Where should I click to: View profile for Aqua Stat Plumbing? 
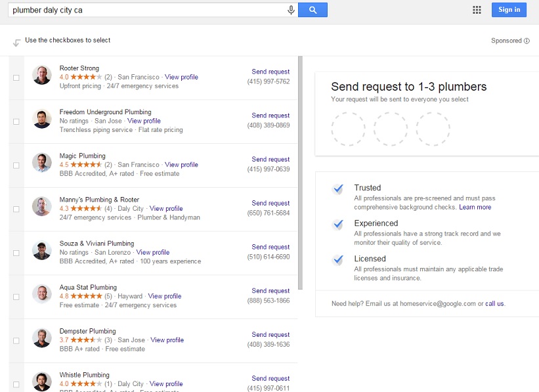(165, 296)
